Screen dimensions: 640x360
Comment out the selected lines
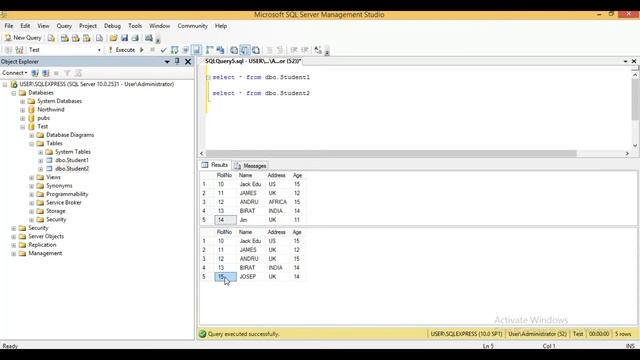pos(269,50)
